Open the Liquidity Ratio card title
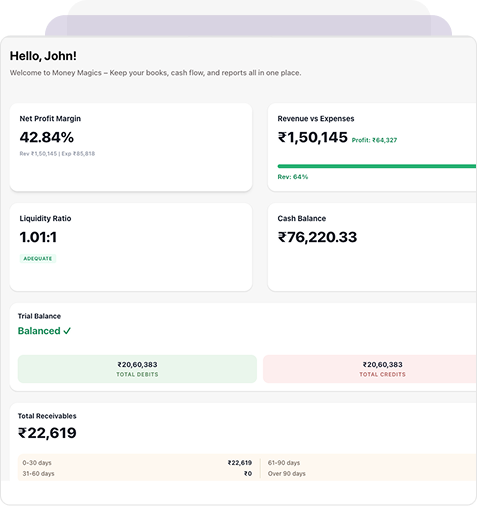Screen dimensions: 477x506 pos(45,218)
